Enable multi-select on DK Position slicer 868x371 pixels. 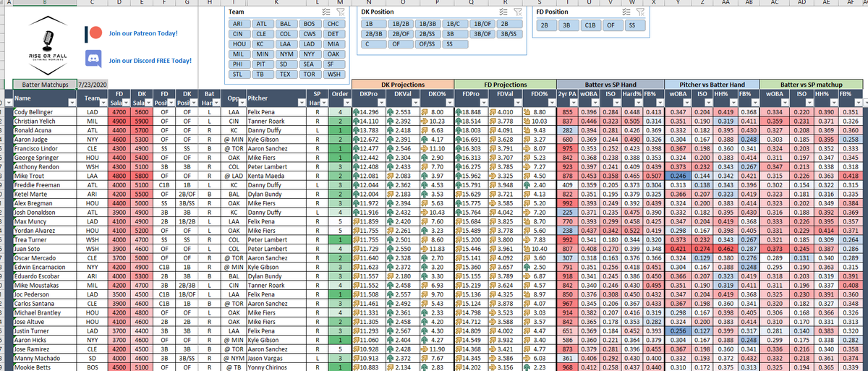[505, 12]
